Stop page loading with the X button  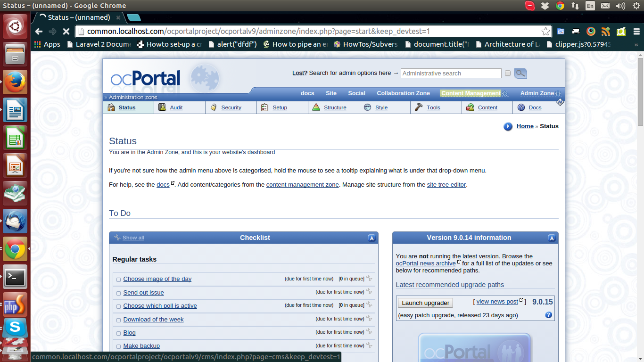pyautogui.click(x=66, y=32)
